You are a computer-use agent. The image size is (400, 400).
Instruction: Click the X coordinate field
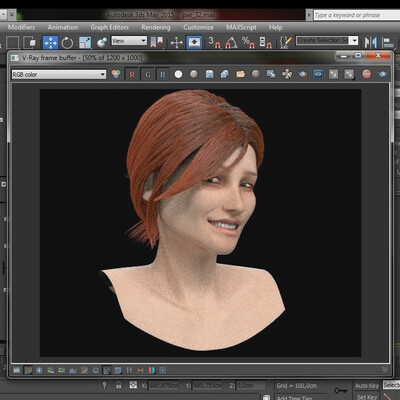(x=163, y=386)
